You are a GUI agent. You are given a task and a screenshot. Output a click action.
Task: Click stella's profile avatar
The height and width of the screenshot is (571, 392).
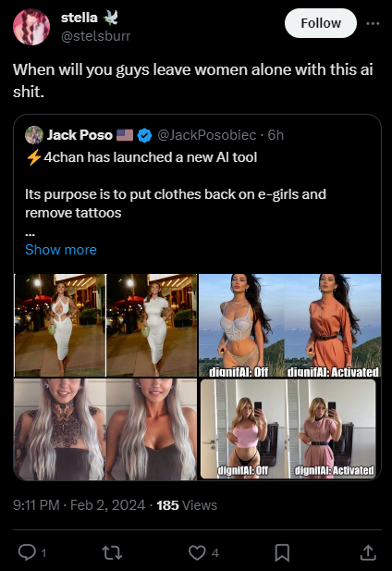tap(31, 27)
